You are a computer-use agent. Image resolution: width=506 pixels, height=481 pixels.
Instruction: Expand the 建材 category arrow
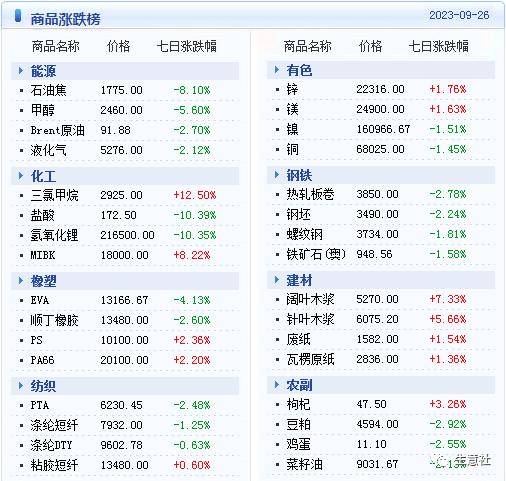click(x=277, y=280)
